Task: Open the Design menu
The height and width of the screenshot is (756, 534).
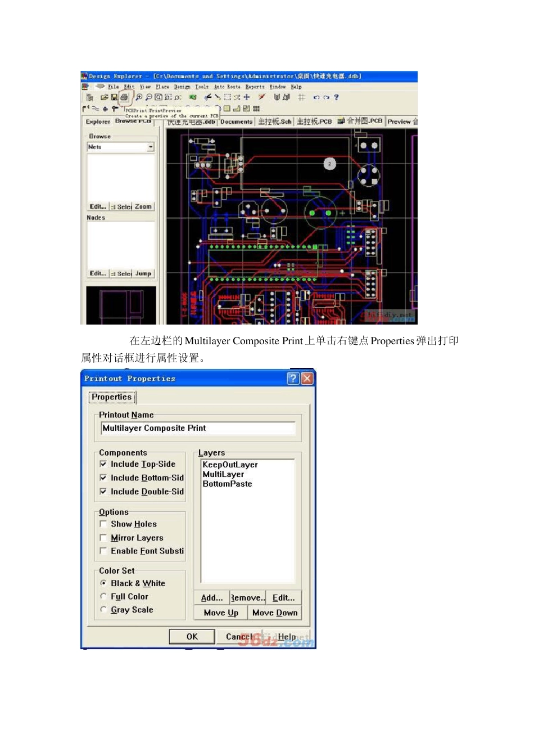Action: 182,87
